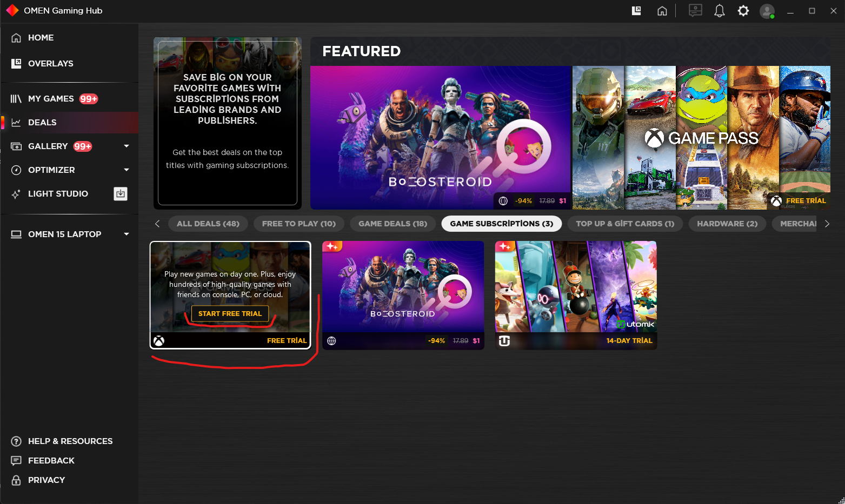Open notifications bell icon
845x504 pixels.
coord(720,11)
